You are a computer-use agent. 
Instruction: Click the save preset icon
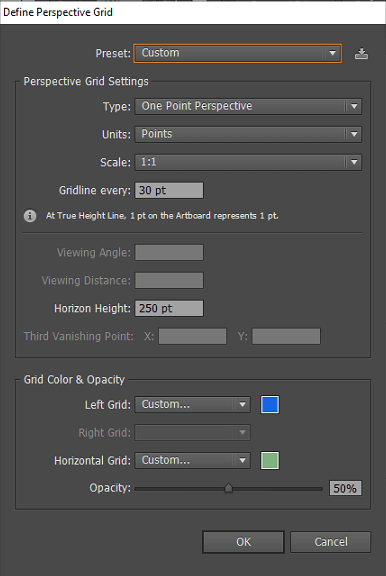click(361, 54)
